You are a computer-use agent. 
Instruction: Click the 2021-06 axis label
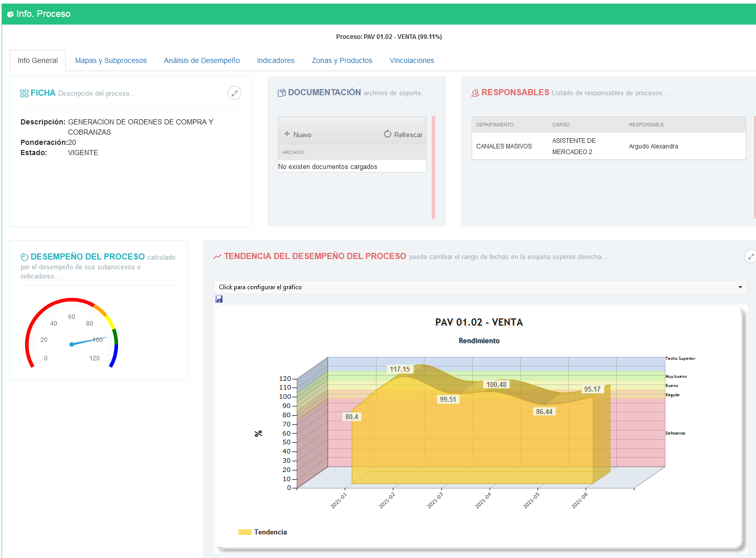[x=580, y=500]
